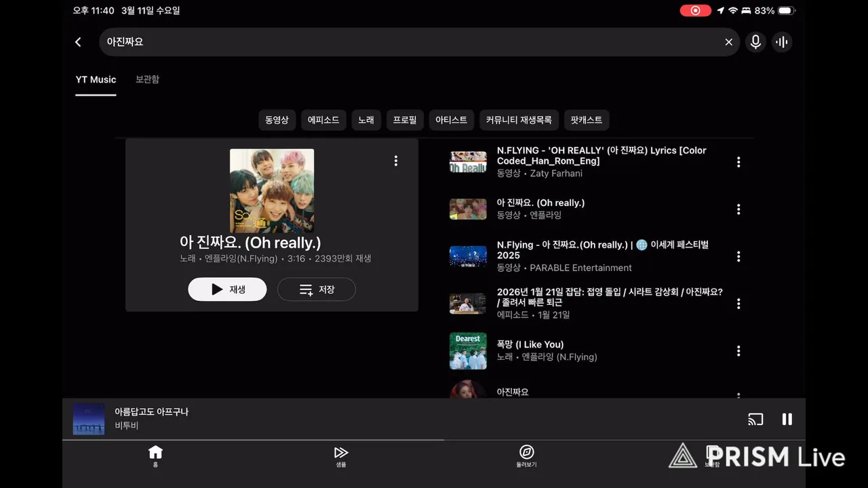Screen dimensions: 868x488
Task: Play the top result with 재생 button
Action: (227, 289)
